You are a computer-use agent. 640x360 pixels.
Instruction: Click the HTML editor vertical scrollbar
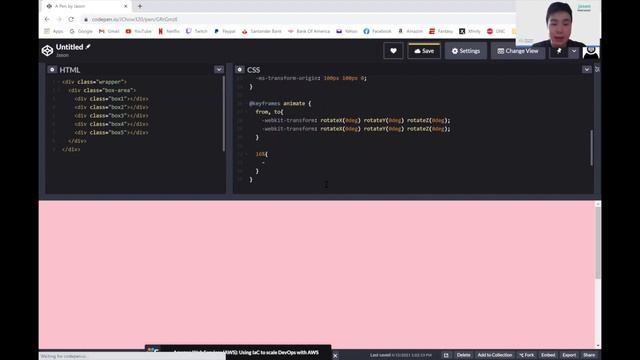click(x=224, y=114)
